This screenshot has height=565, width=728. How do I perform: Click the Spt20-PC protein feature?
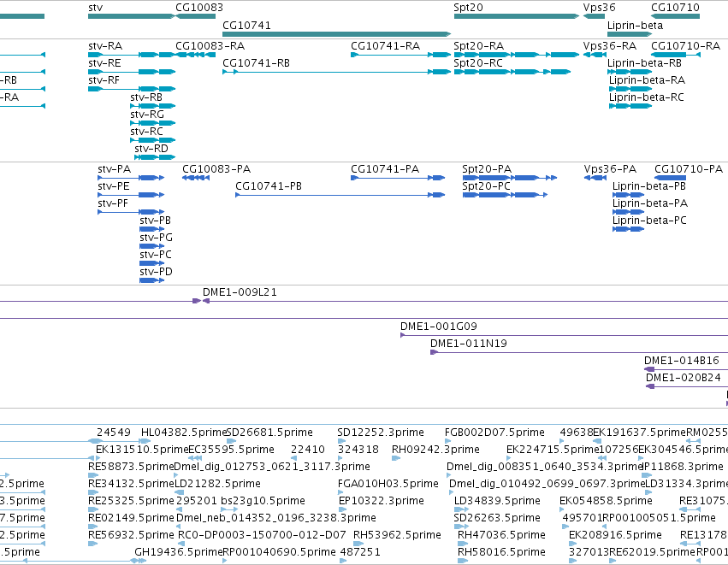click(505, 195)
